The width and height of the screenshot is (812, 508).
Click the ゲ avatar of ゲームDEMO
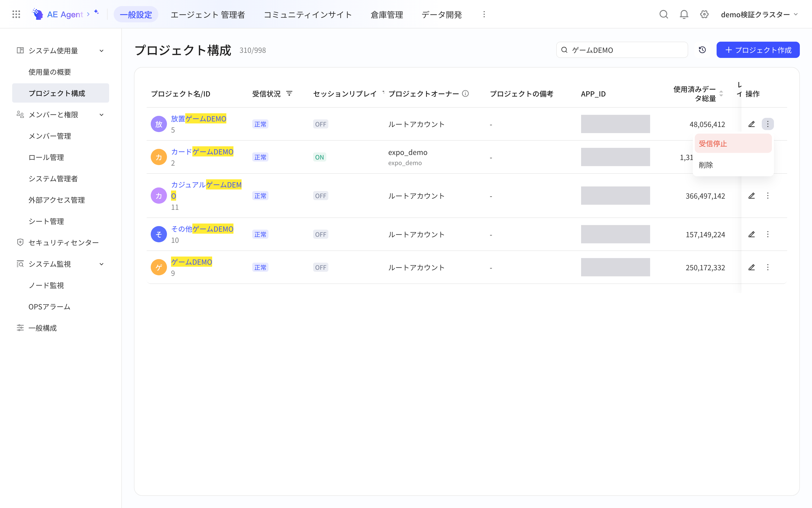159,267
